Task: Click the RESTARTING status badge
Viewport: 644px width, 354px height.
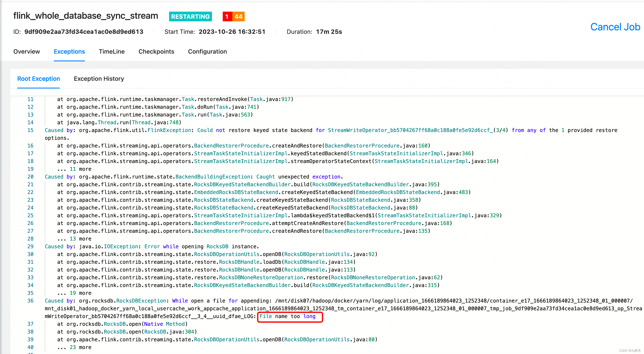Action: point(190,17)
